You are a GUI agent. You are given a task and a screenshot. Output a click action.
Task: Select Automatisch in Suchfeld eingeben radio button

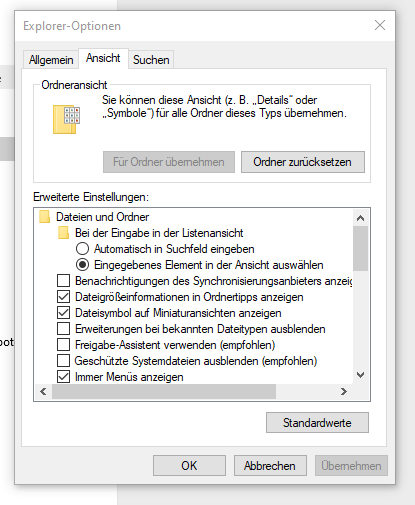82,249
